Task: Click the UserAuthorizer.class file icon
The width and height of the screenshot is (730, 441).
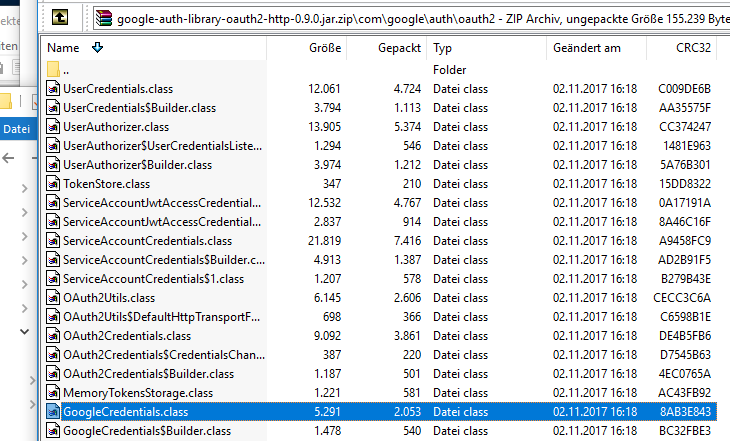Action: pyautogui.click(x=53, y=127)
